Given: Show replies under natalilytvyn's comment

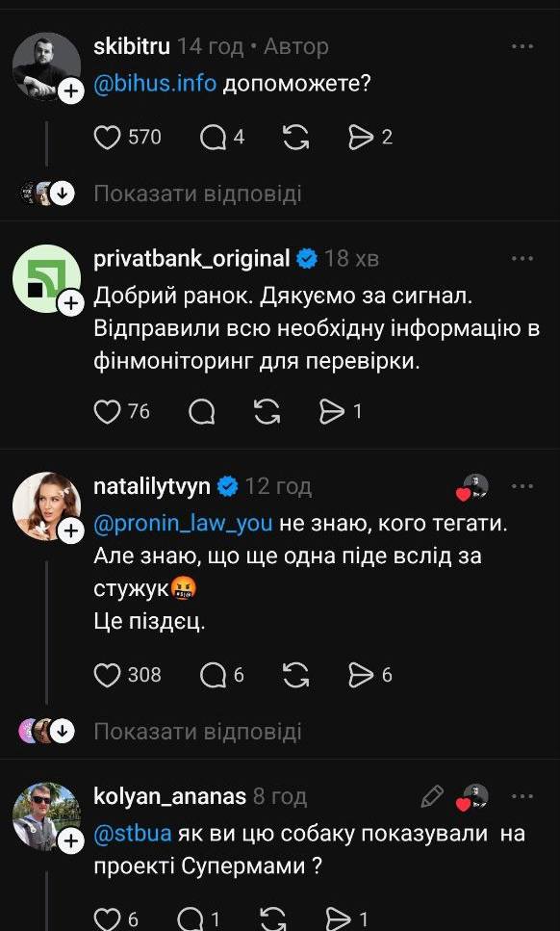Looking at the screenshot, I should click(x=164, y=731).
